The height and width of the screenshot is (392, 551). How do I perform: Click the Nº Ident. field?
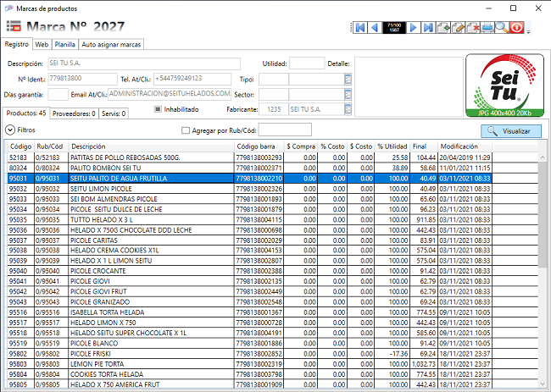point(82,79)
